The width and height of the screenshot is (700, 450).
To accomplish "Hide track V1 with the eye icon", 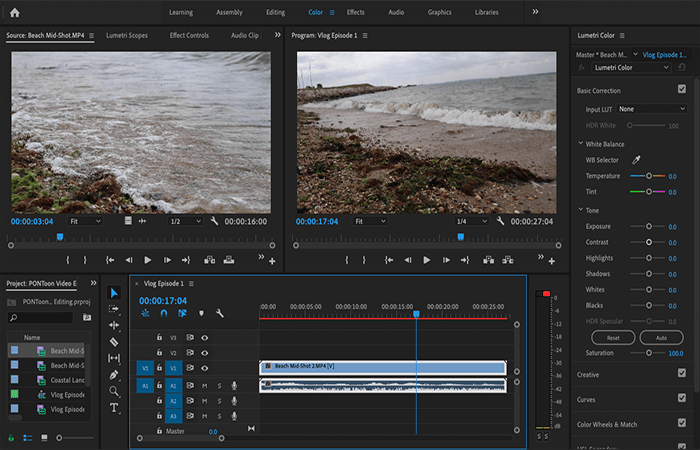I will click(204, 368).
